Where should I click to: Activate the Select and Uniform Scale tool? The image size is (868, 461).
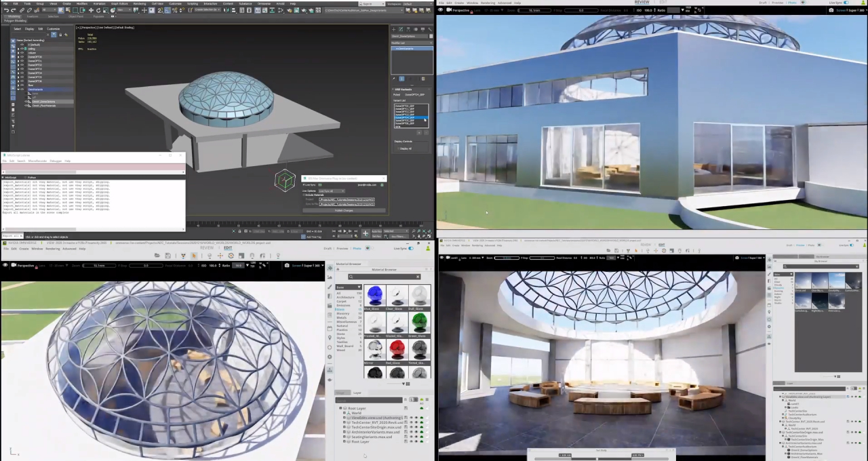[x=105, y=12]
